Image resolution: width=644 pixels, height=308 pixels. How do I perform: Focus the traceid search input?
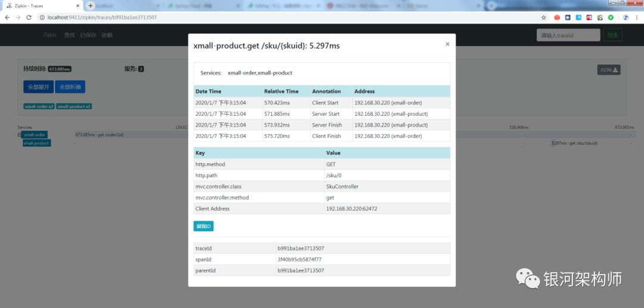[x=568, y=35]
